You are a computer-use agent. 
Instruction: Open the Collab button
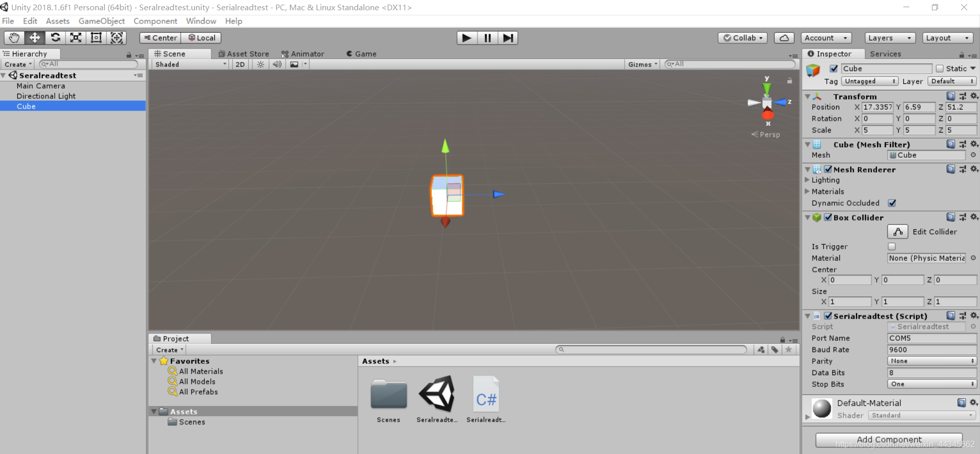point(743,38)
